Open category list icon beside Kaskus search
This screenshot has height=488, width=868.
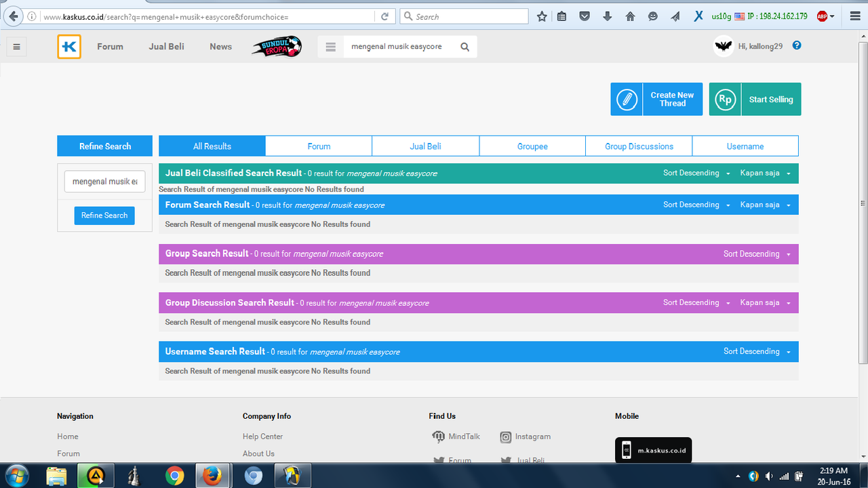(330, 47)
